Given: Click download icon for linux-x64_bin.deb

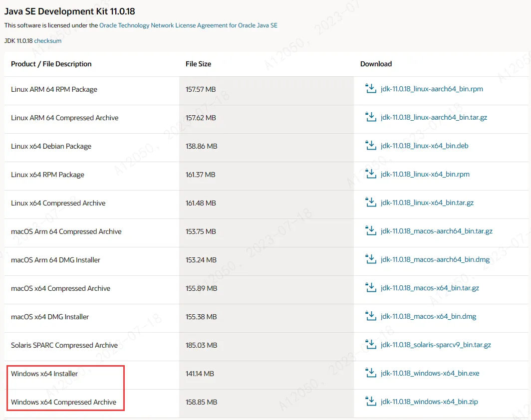Looking at the screenshot, I should point(371,146).
